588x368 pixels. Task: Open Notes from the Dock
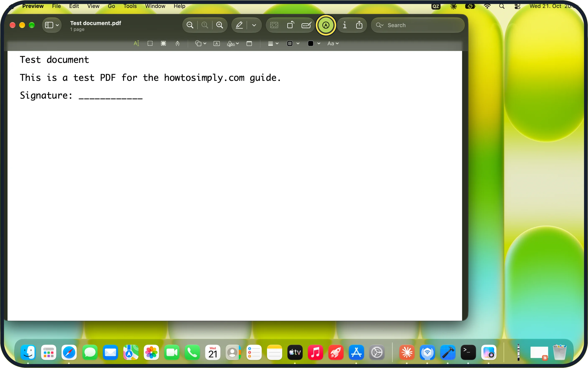[274, 352]
